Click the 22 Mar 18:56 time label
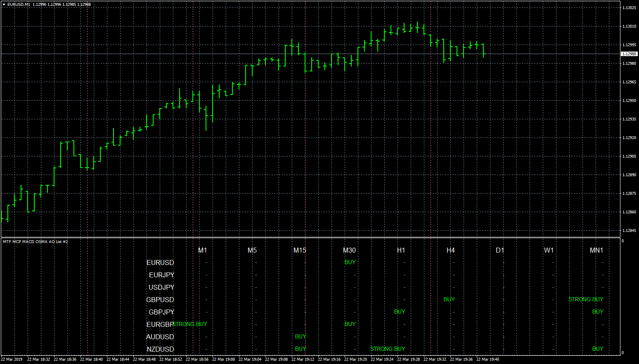Viewport: 639px width, 364px height. (197, 359)
